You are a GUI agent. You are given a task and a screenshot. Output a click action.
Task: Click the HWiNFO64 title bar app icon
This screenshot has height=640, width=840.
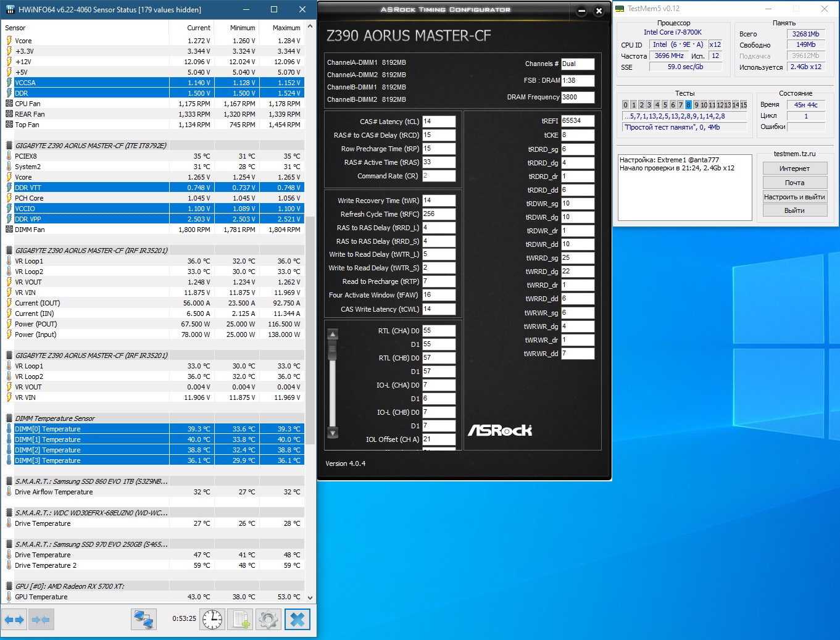pyautogui.click(x=10, y=9)
